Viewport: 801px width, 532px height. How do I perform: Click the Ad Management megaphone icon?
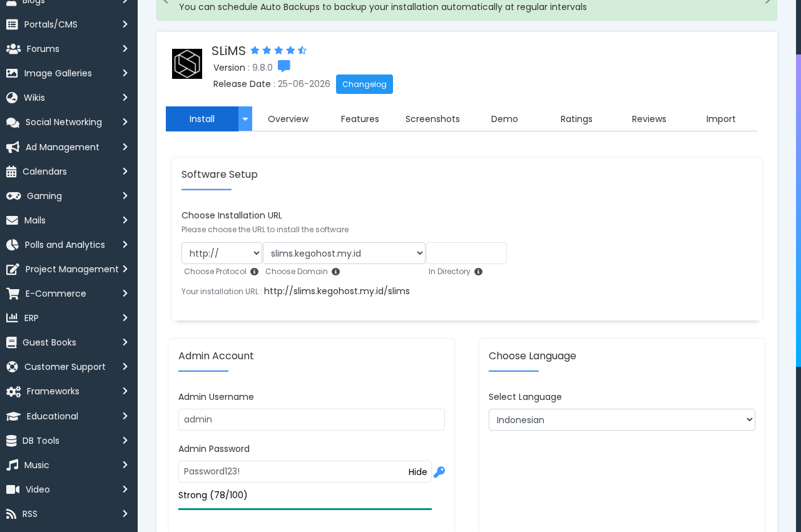[13, 147]
